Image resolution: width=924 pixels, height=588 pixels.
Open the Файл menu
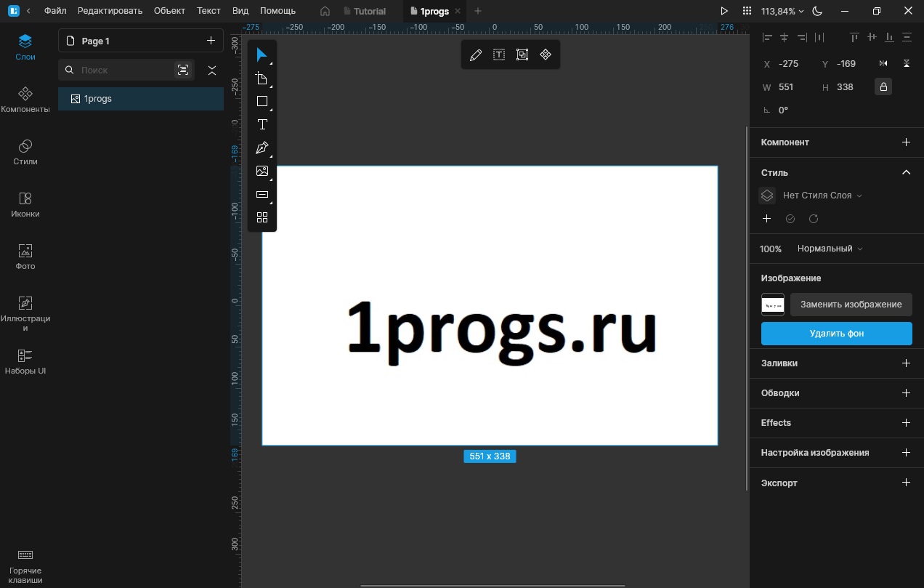point(55,11)
